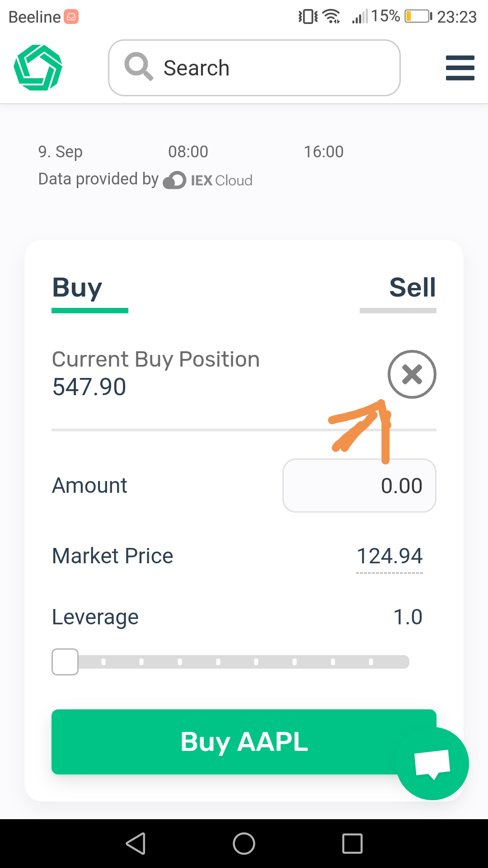The height and width of the screenshot is (868, 488).
Task: Click the last tick on leverage slider
Action: pos(371,662)
